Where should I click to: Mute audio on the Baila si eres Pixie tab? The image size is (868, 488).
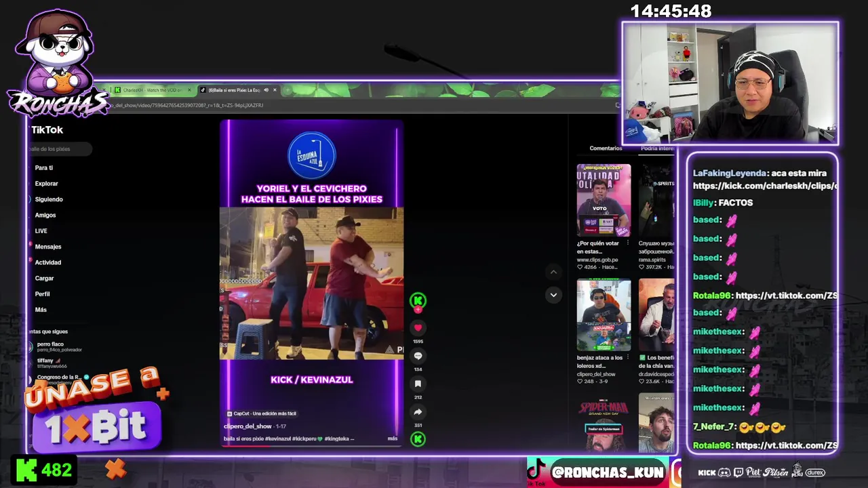266,90
